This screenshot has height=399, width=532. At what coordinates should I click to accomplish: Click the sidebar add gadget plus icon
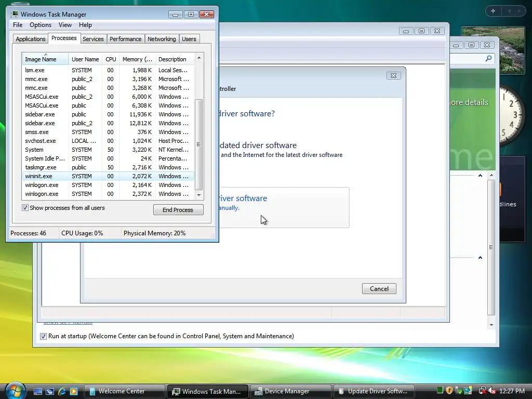[x=493, y=11]
